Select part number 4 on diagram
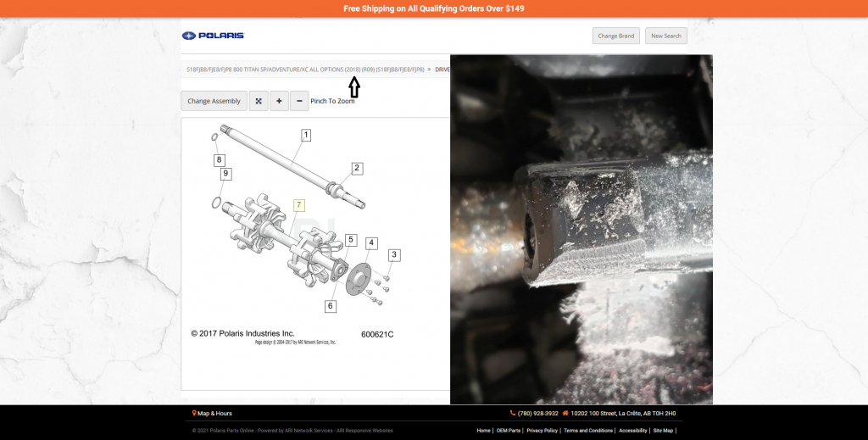The width and height of the screenshot is (868, 440). click(x=370, y=243)
